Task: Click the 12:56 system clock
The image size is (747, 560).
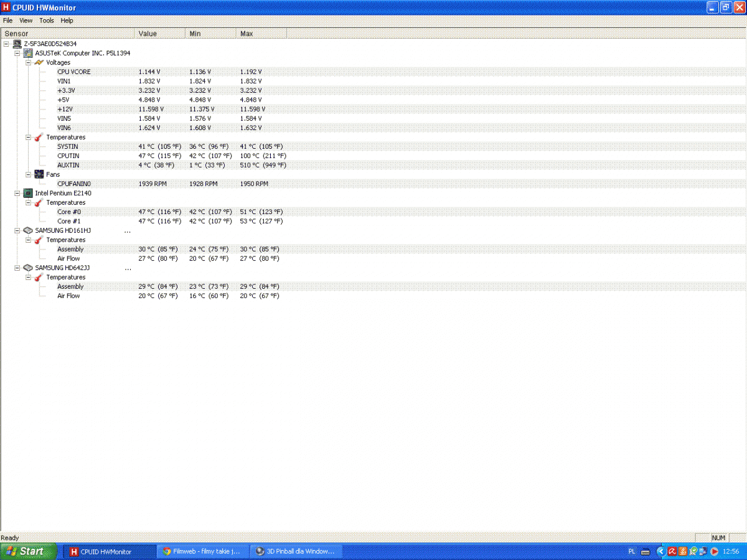Action: (x=731, y=551)
